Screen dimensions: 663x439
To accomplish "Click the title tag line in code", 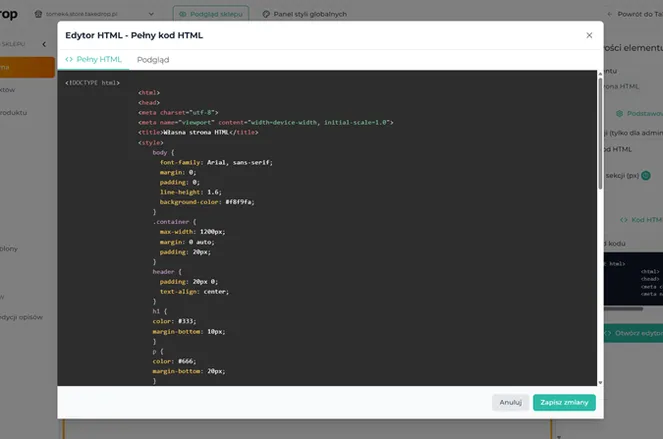I will (198, 132).
